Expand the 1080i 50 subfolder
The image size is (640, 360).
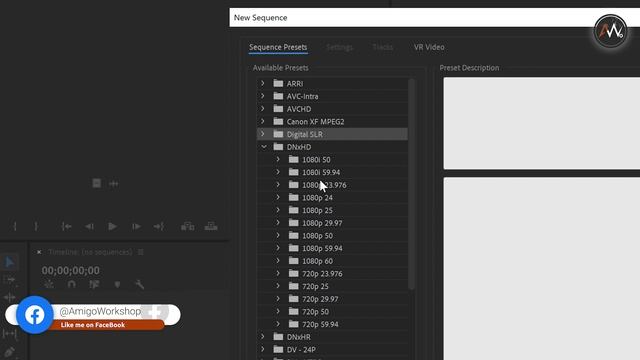click(x=278, y=159)
